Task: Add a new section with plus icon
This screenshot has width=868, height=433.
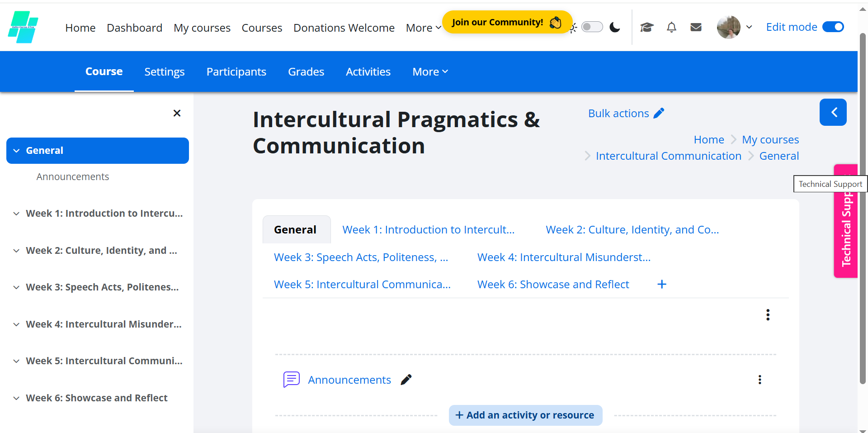Action: click(662, 284)
